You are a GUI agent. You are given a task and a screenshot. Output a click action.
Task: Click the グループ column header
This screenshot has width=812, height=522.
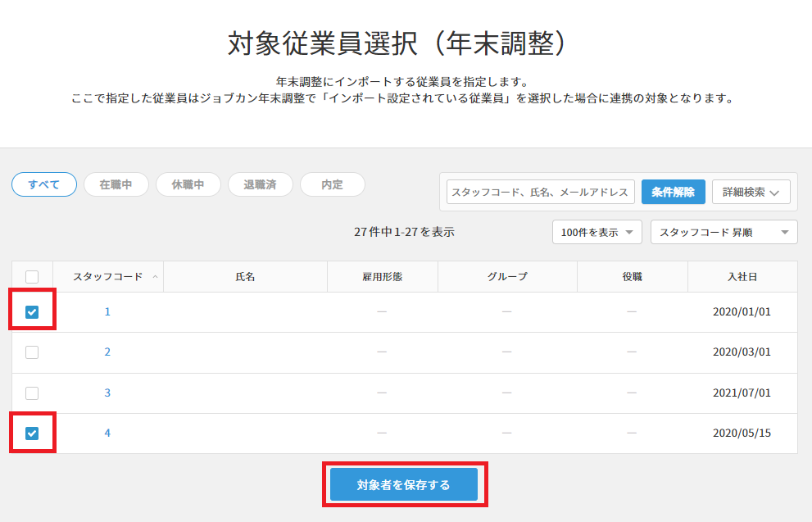(507, 276)
